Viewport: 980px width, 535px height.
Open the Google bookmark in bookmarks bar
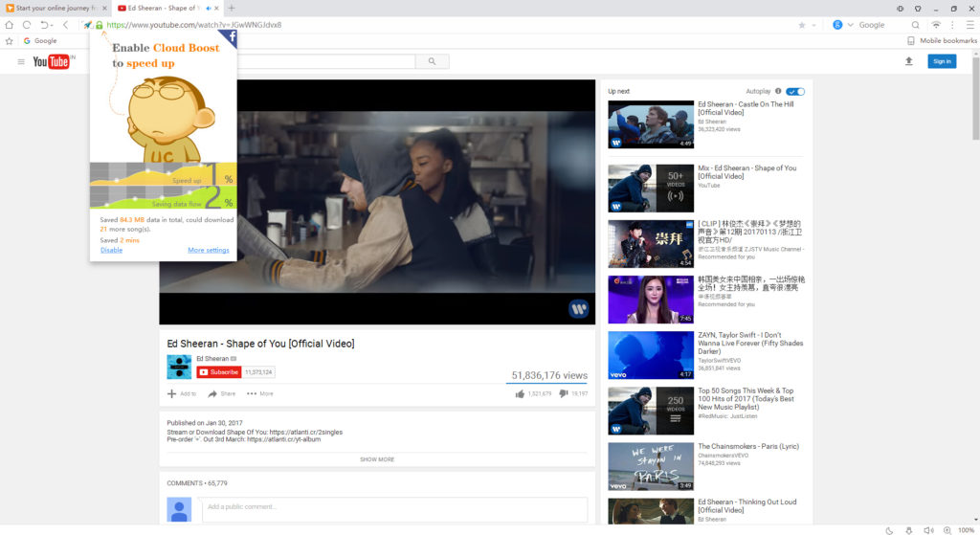40,40
